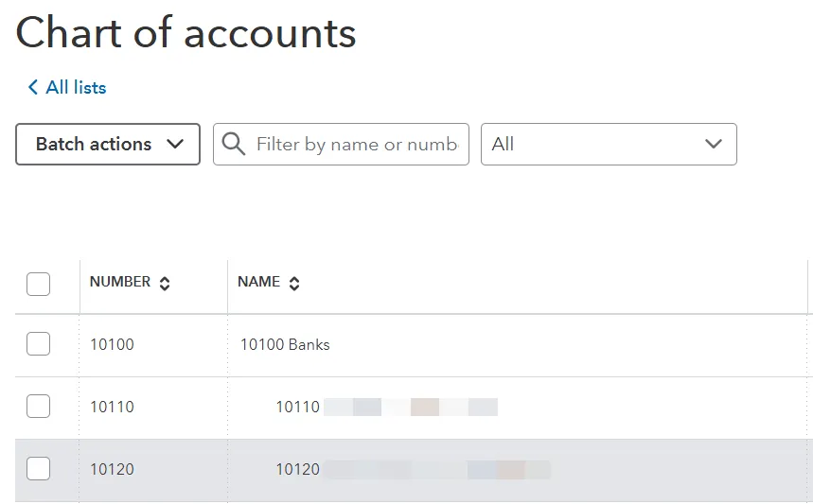The height and width of the screenshot is (504, 813).
Task: Expand the All filter using its chevron
Action: [714, 144]
